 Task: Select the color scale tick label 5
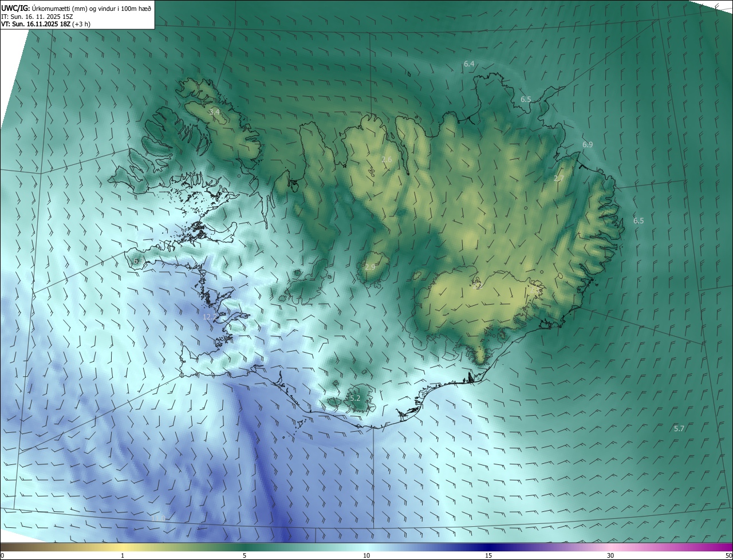[x=245, y=555]
